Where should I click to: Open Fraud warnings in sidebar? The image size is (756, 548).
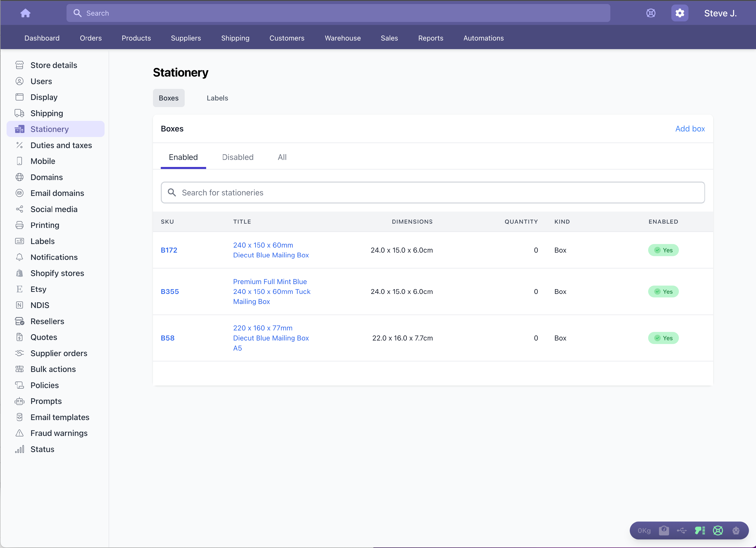[x=59, y=433]
